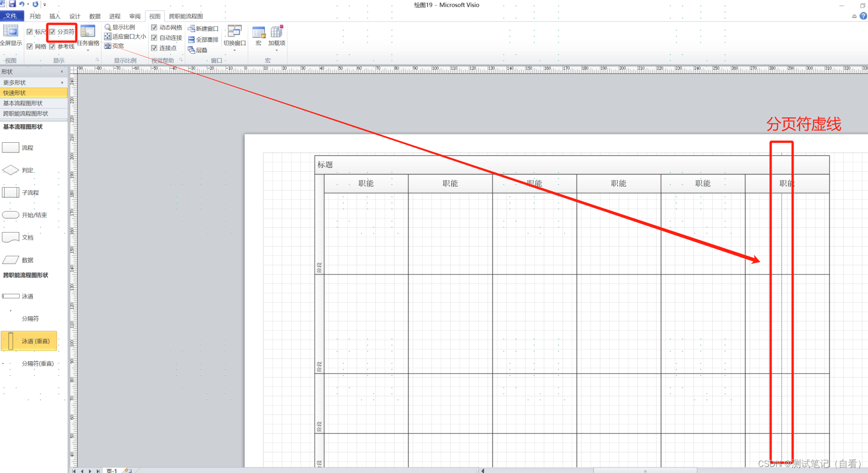
Task: Toggle the 自动连接 AutoConnect checkbox
Action: pyautogui.click(x=154, y=38)
